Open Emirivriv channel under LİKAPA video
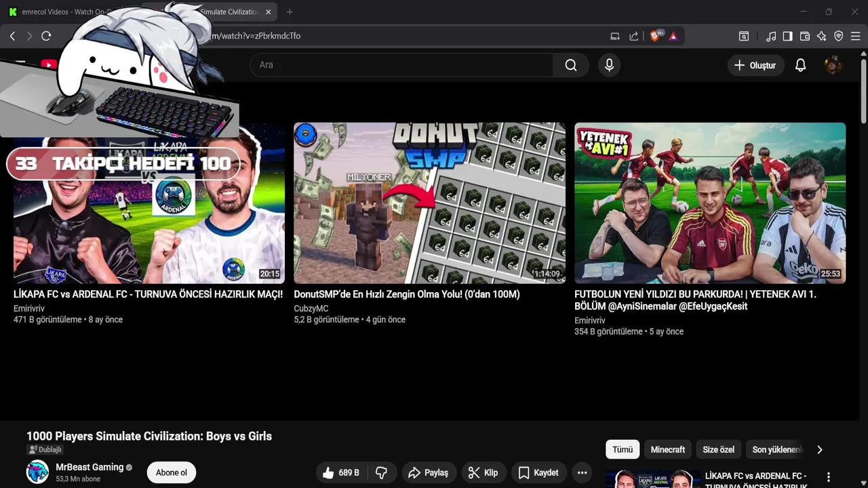Screen dimensions: 868x488 (x=29, y=308)
